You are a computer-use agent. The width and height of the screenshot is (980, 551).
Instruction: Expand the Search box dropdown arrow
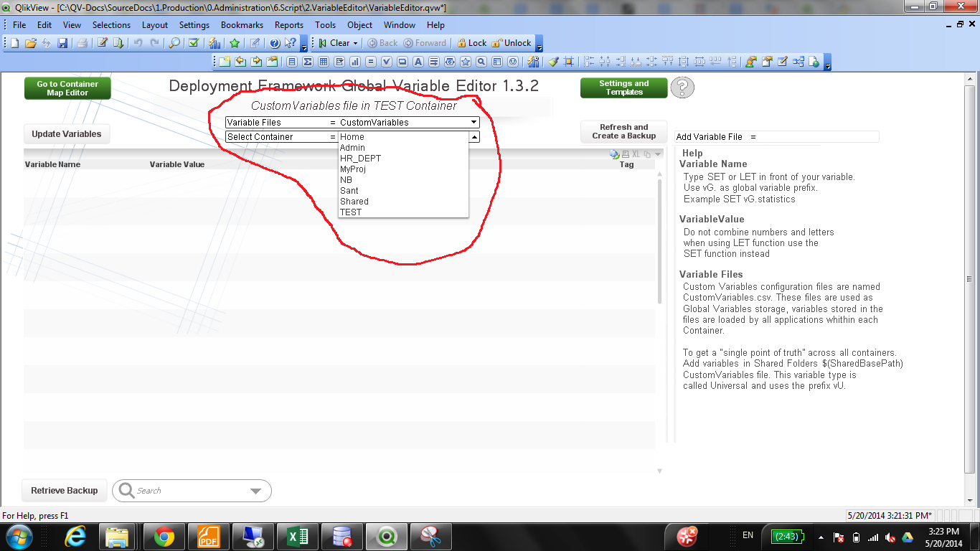tap(256, 491)
